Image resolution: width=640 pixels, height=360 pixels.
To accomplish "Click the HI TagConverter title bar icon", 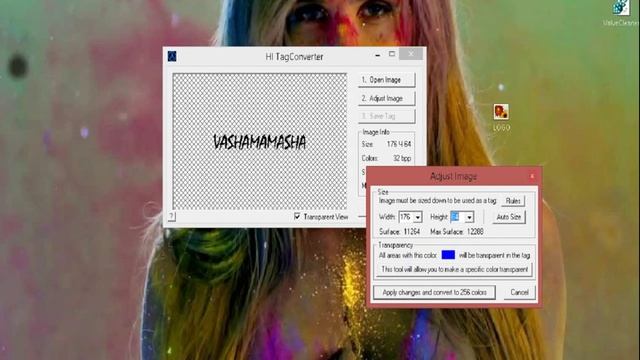I will click(172, 56).
